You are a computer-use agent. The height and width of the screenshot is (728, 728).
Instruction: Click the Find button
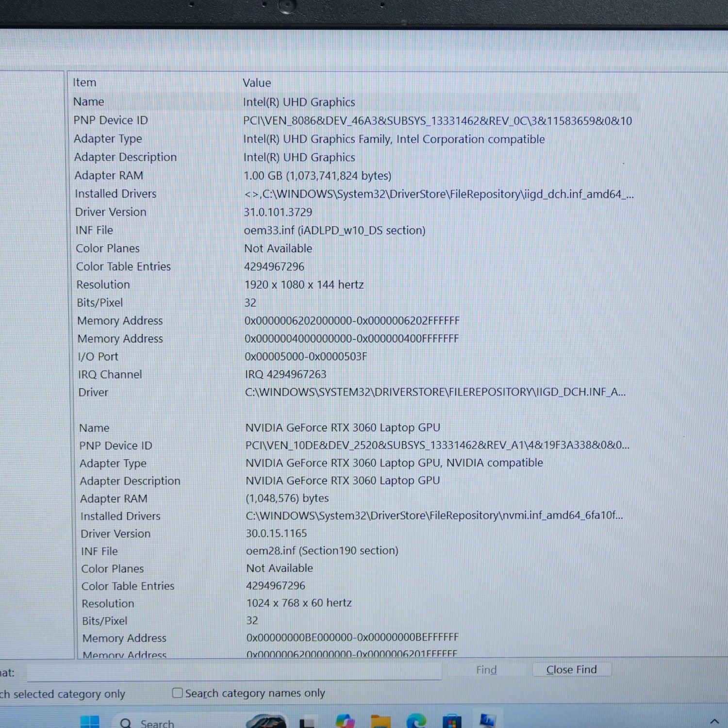tap(486, 670)
